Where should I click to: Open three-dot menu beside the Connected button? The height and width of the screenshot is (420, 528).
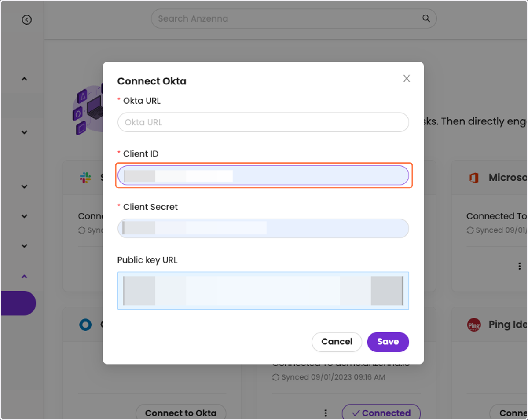326,413
